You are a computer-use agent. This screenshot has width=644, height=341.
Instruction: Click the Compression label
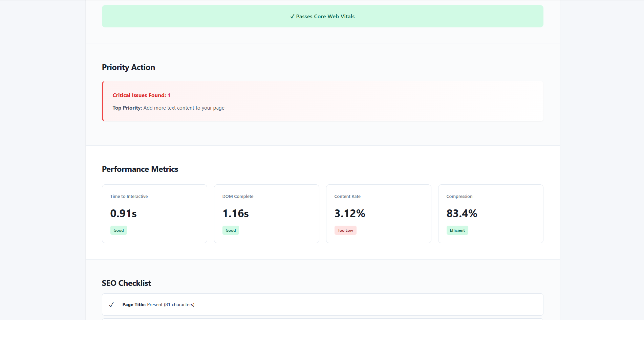point(459,197)
